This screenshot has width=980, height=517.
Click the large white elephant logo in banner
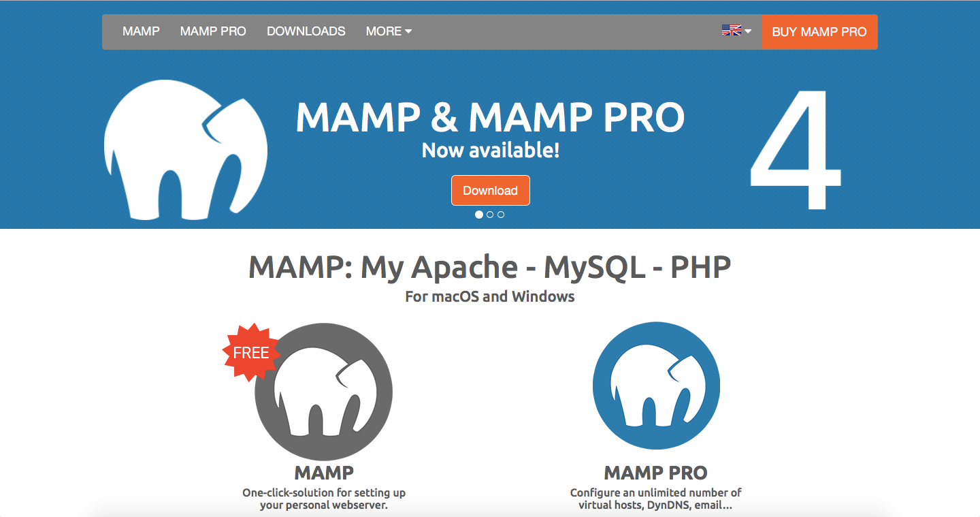[186, 150]
